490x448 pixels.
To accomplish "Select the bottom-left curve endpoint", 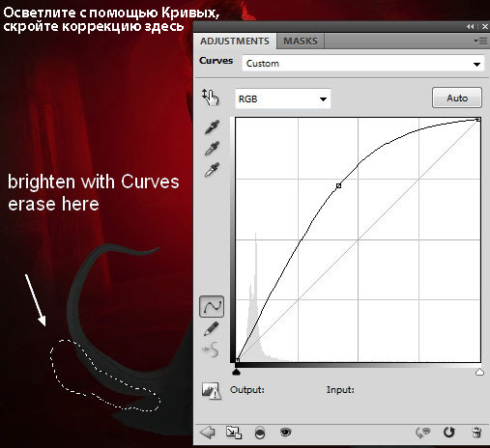I will point(237,360).
